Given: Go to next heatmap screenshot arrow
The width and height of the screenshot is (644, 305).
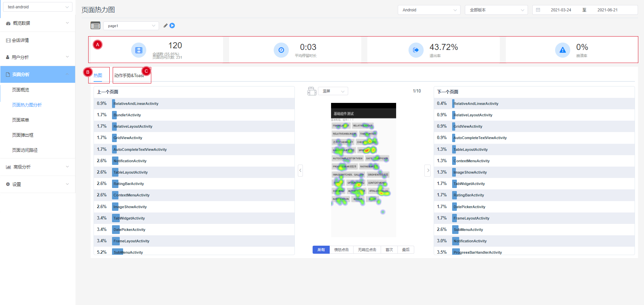Looking at the screenshot, I should 428,171.
